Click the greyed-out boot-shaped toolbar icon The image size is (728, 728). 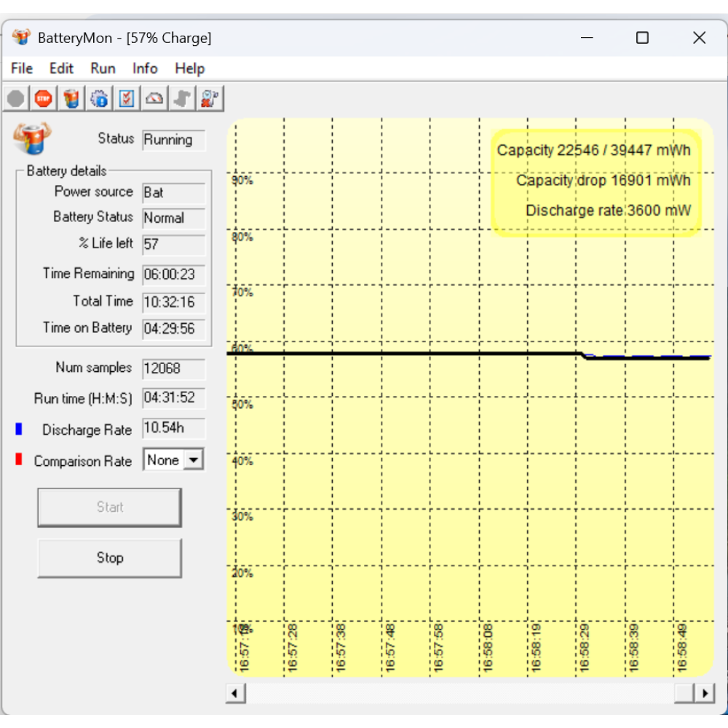click(182, 98)
